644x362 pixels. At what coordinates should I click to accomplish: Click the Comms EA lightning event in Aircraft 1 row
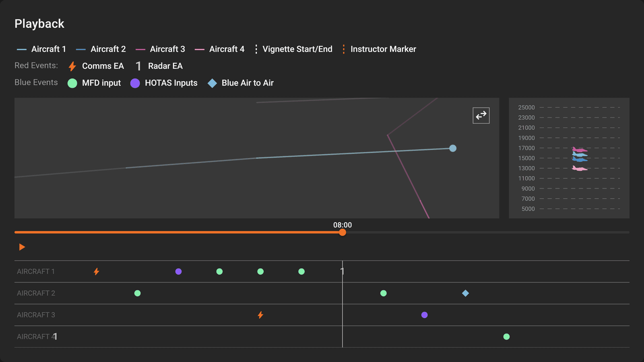click(97, 271)
